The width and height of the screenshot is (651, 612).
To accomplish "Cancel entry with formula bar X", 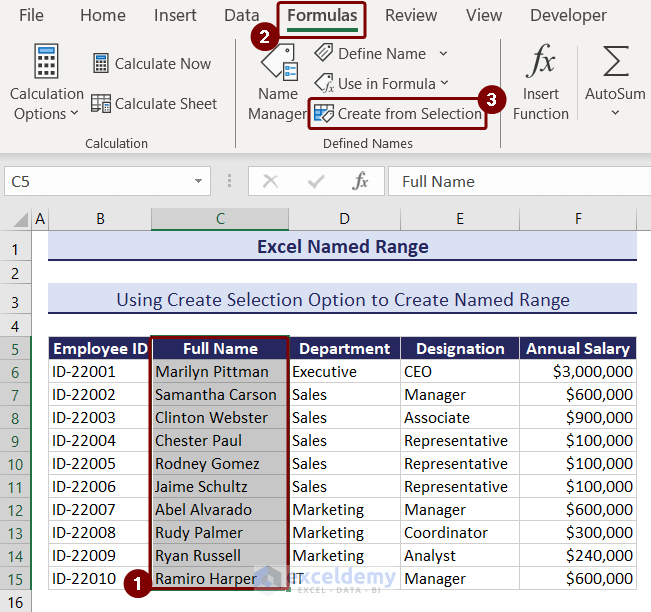I will click(x=271, y=181).
